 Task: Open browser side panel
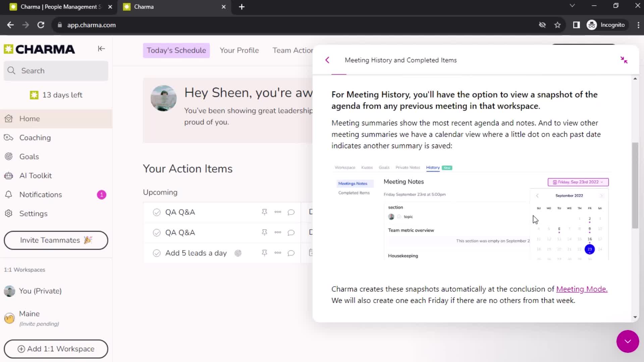coord(576,25)
